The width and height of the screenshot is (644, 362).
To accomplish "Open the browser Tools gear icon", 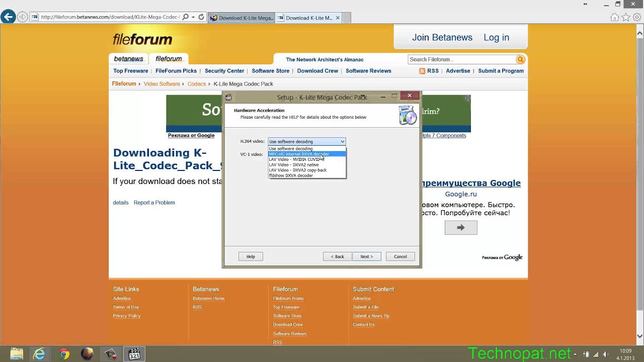I will tap(637, 17).
